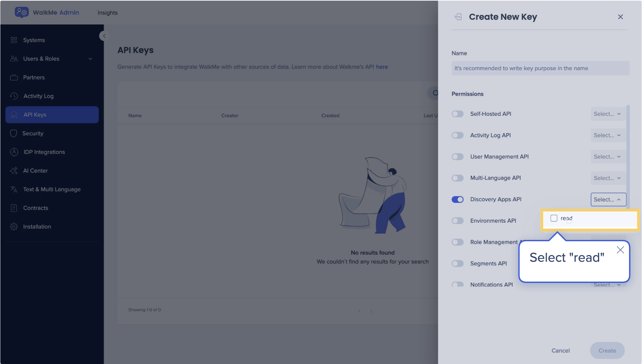Screen dimensions: 642x364
Task: Click the Activity Log clock icon
Action: pyautogui.click(x=14, y=96)
